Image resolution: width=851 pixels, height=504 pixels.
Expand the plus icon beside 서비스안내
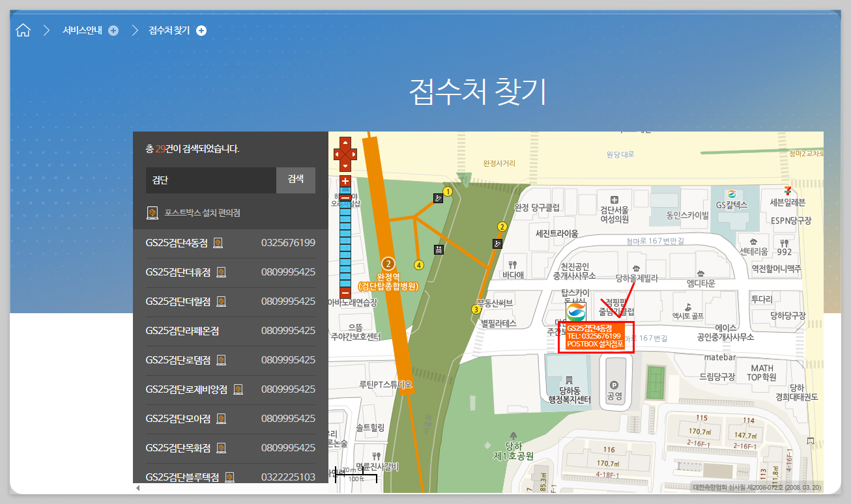[113, 31]
